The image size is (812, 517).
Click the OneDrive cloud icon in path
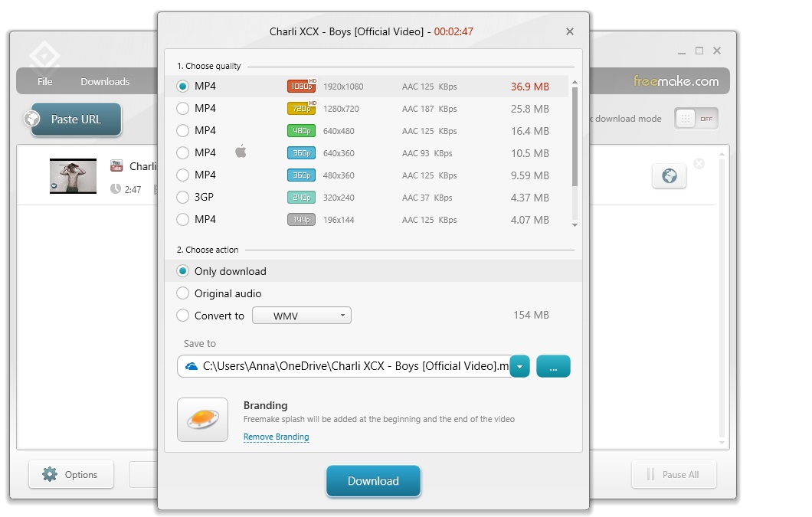click(192, 366)
